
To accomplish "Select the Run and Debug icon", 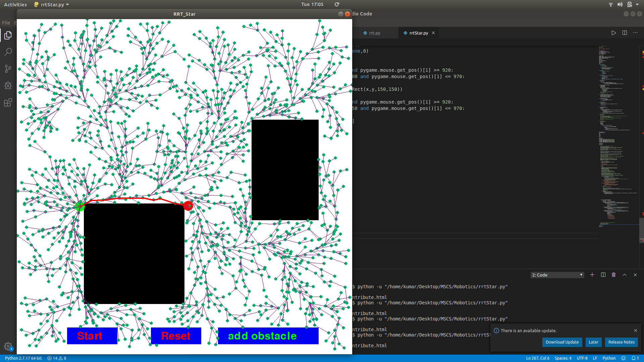I will [x=8, y=85].
